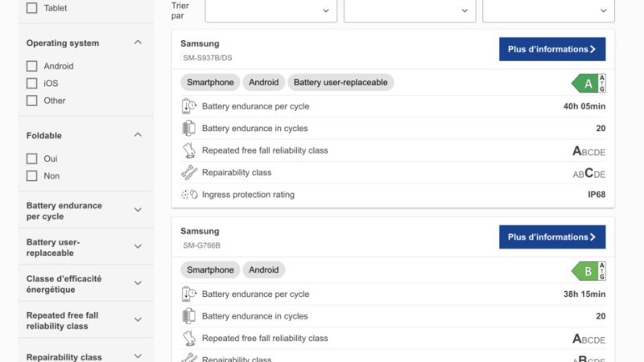The height and width of the screenshot is (362, 644).
Task: Check Non under Foldable
Action: click(x=31, y=176)
